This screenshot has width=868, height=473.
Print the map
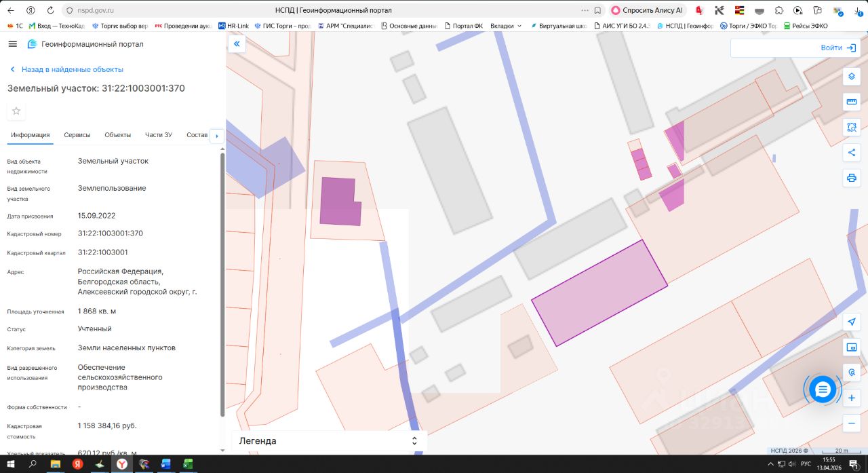click(x=852, y=178)
